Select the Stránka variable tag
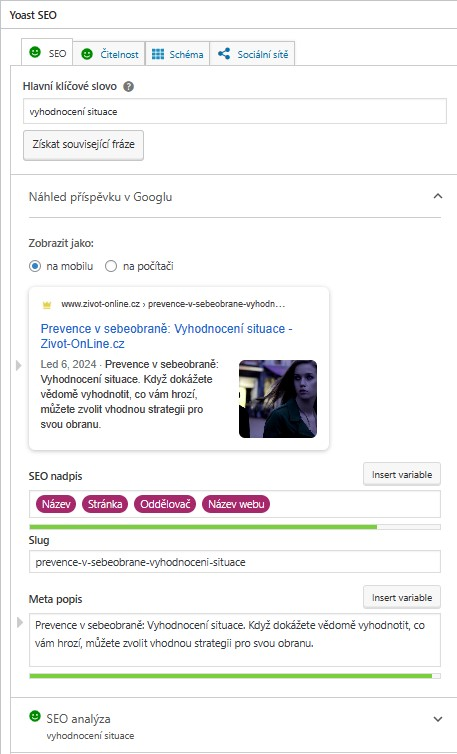This screenshot has height=754, width=457. 105,504
